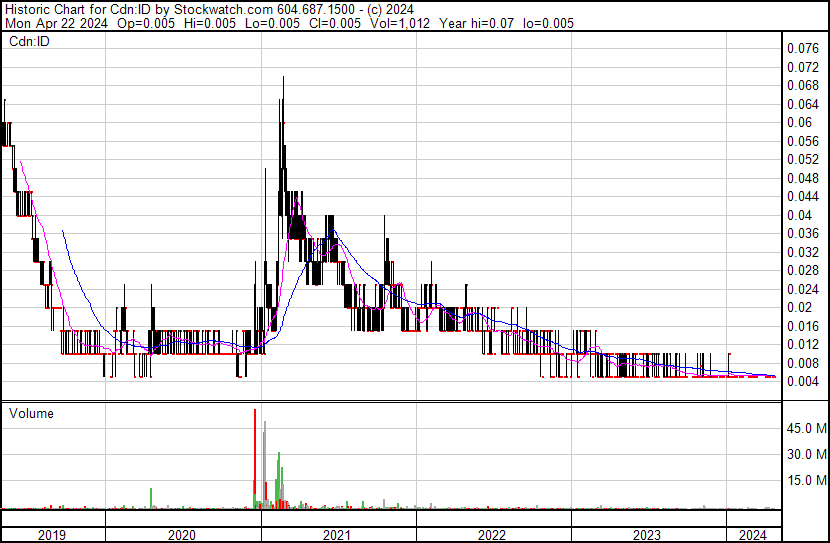The width and height of the screenshot is (830, 543).
Task: Click the Cdn:ID symbol label in chart
Action: (29, 41)
